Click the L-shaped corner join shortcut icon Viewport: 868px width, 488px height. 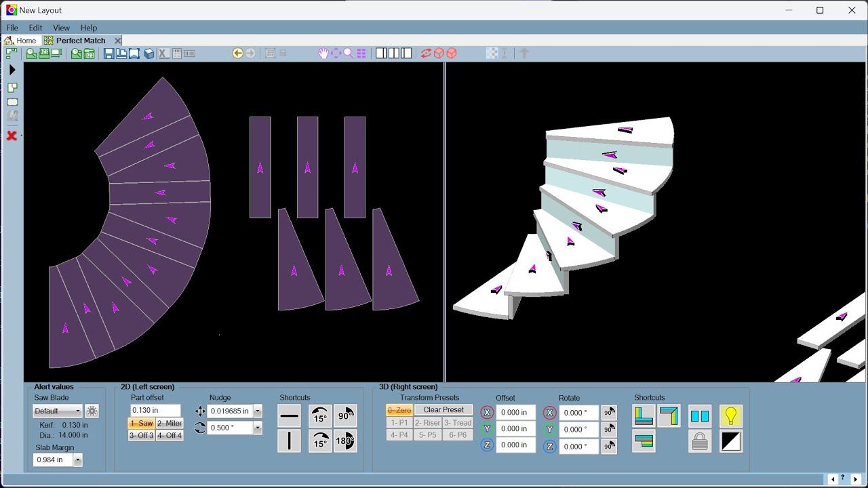pos(644,416)
